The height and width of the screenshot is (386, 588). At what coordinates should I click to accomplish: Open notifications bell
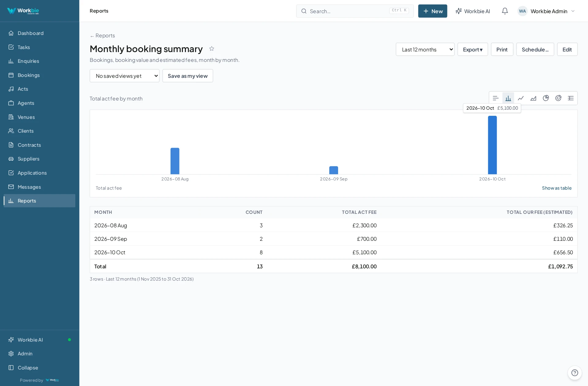point(505,11)
